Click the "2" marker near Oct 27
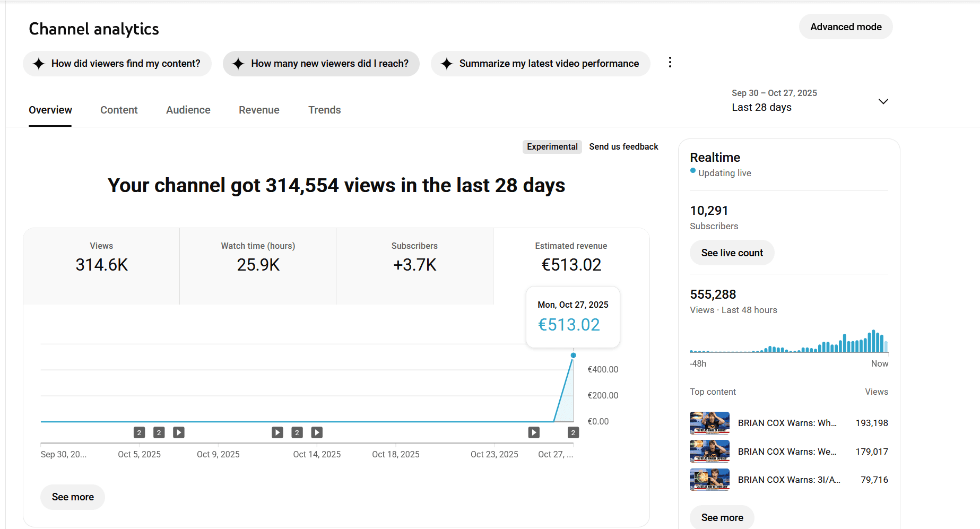Image resolution: width=980 pixels, height=529 pixels. click(573, 432)
